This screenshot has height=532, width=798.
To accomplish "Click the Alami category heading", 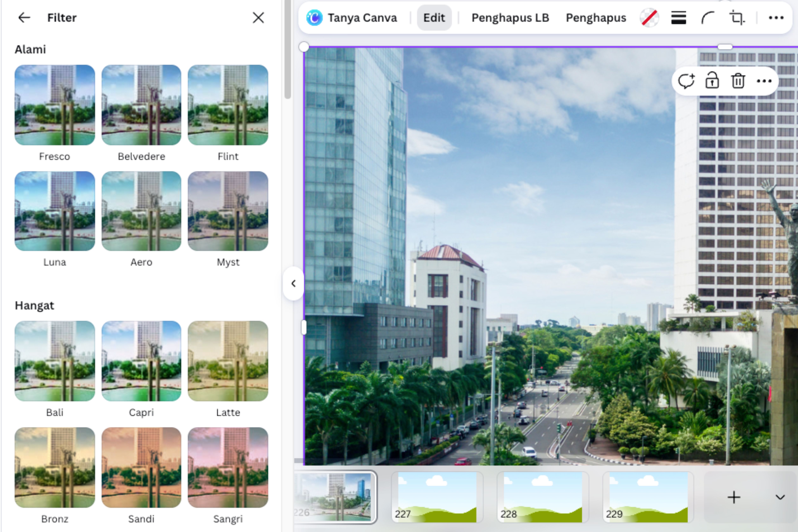I will coord(30,50).
